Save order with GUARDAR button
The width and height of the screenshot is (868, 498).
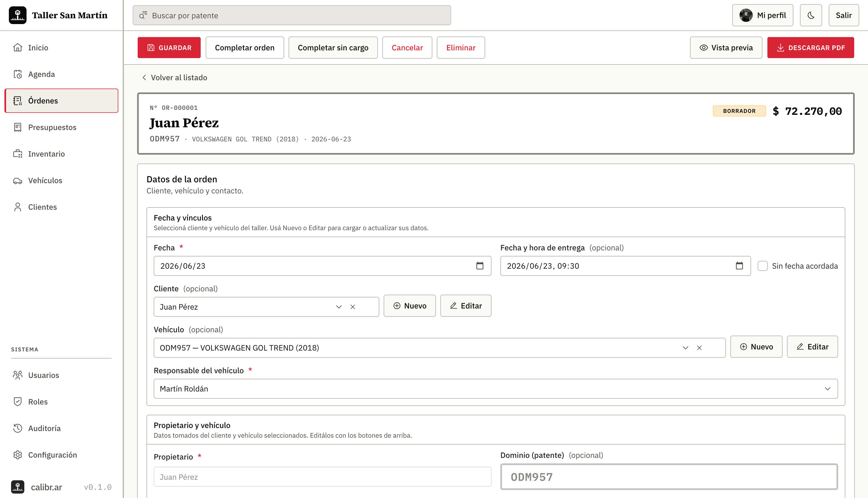(169, 48)
